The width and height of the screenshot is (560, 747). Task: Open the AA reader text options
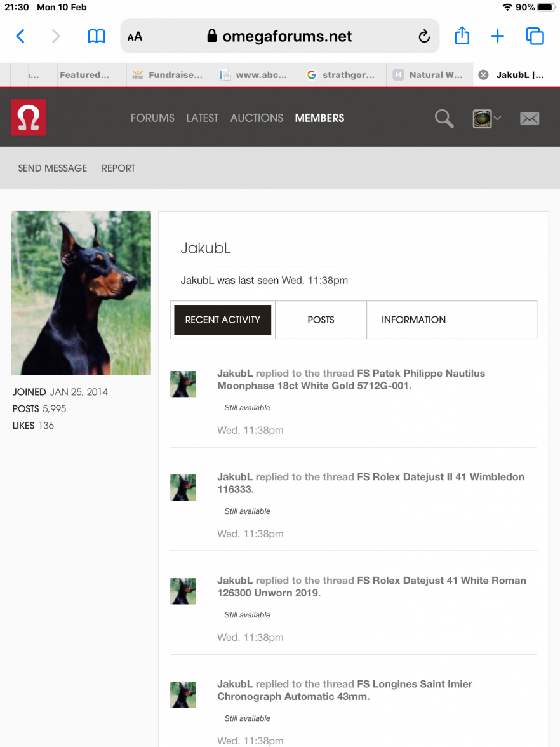coord(135,37)
